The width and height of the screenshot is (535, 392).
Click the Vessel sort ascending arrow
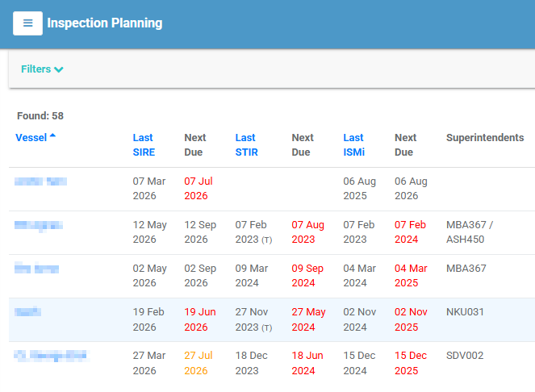coord(52,136)
